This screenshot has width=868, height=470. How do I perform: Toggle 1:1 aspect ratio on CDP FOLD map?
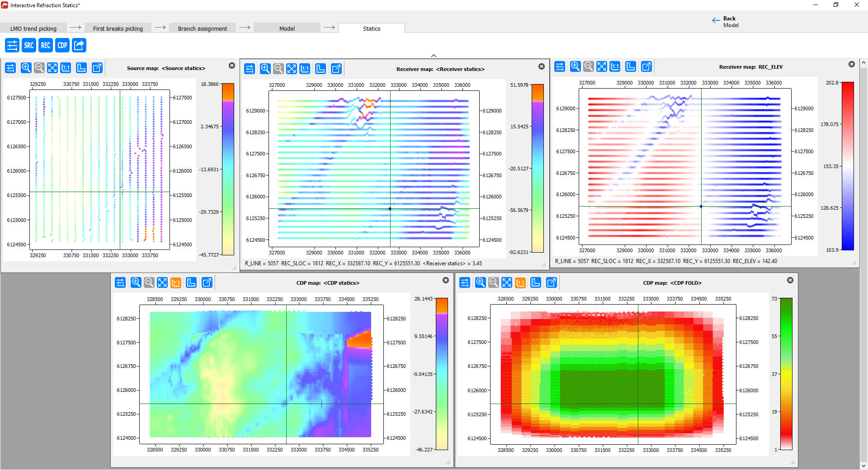click(520, 282)
